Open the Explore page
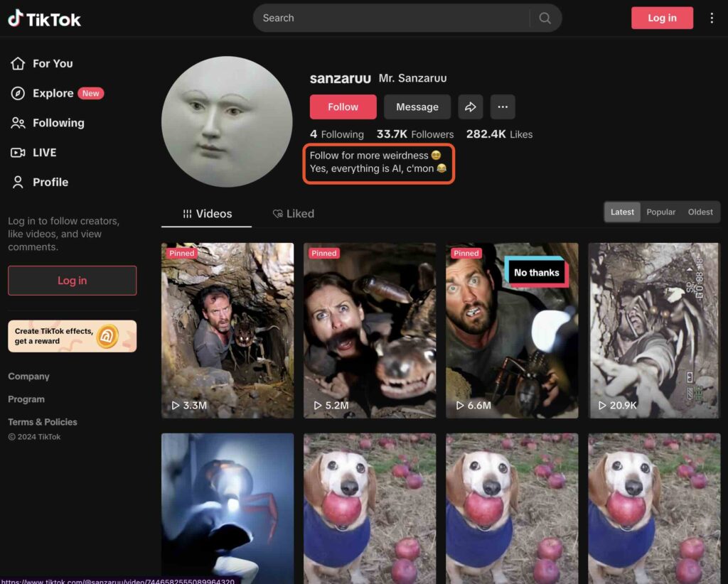 pyautogui.click(x=53, y=93)
